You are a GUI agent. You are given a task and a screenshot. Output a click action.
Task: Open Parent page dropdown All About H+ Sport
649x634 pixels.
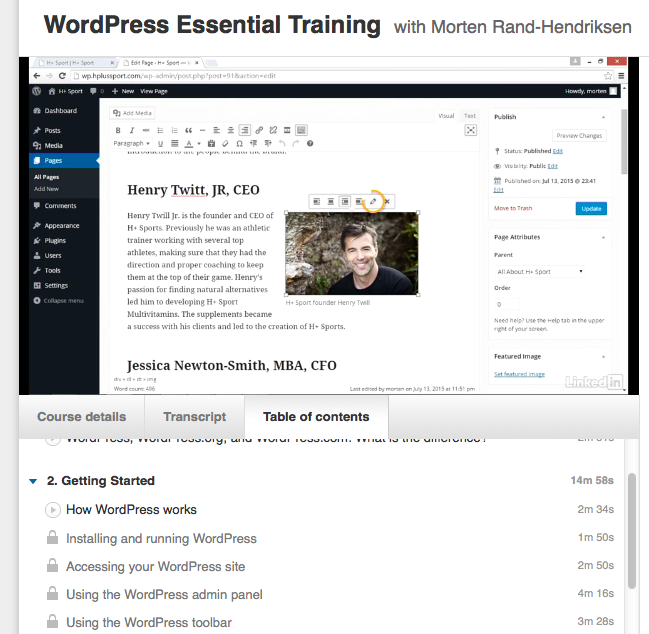539,271
